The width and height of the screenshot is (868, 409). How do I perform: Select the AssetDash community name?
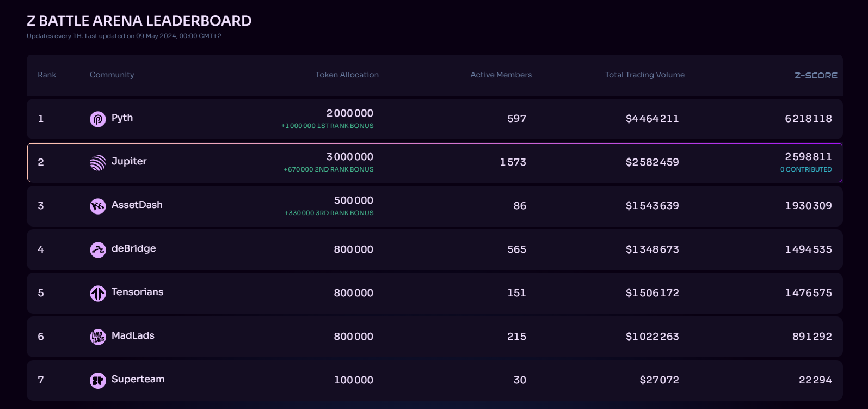(137, 205)
